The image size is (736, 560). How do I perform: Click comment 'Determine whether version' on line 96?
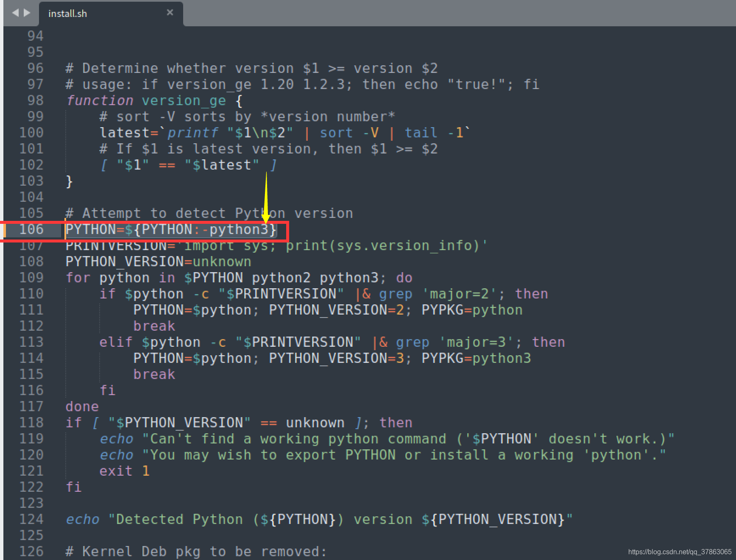[252, 69]
